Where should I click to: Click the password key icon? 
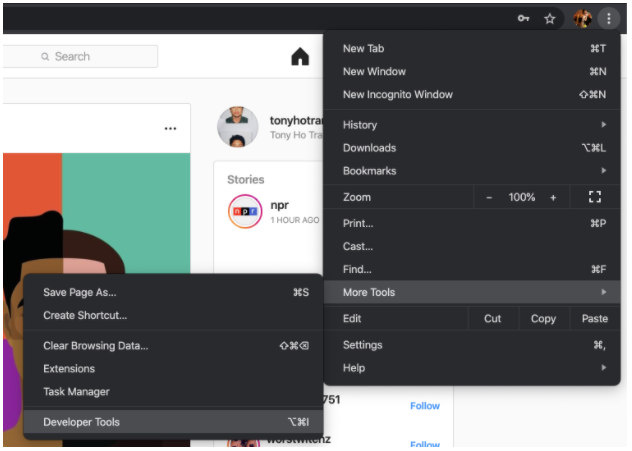pos(523,18)
